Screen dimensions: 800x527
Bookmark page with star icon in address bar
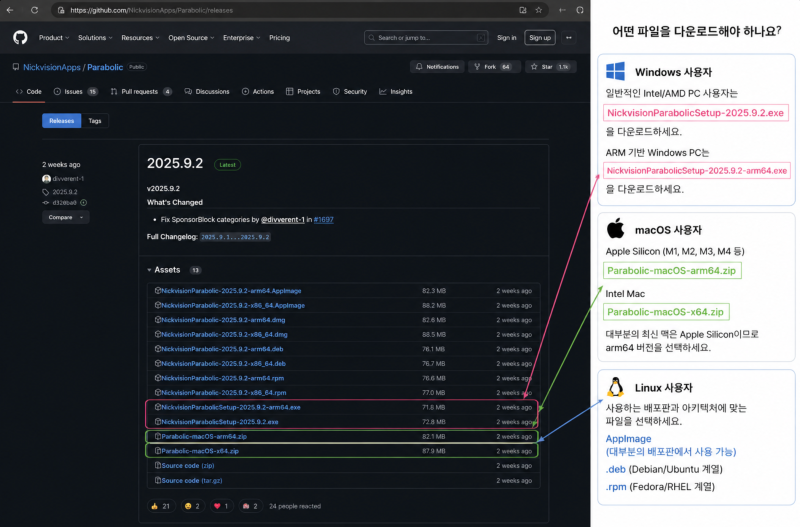538,10
